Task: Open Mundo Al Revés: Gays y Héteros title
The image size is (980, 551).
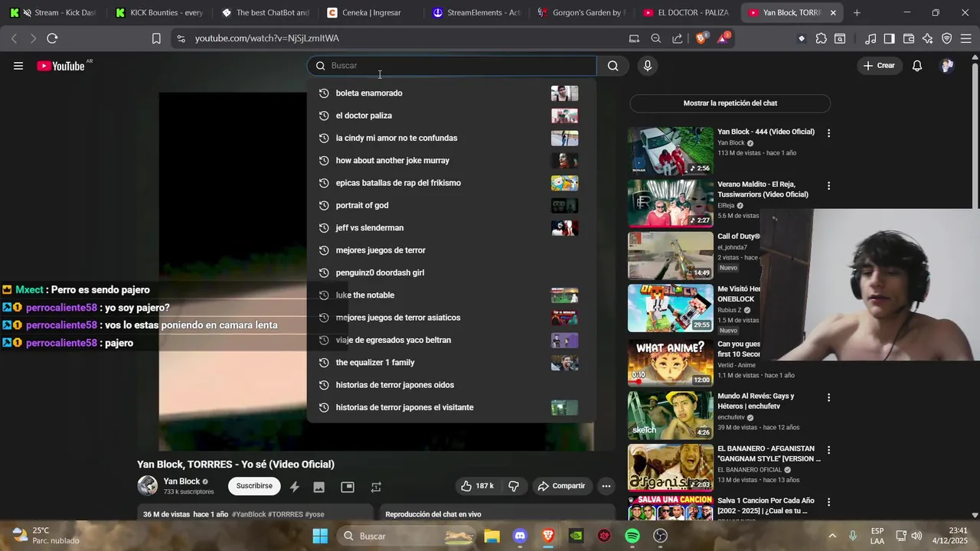Action: (756, 401)
